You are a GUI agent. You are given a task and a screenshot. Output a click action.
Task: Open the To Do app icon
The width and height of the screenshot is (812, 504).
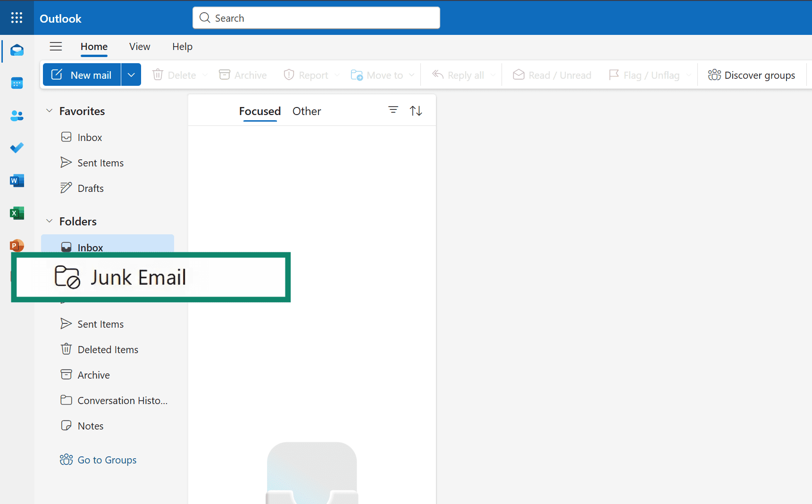coord(17,148)
